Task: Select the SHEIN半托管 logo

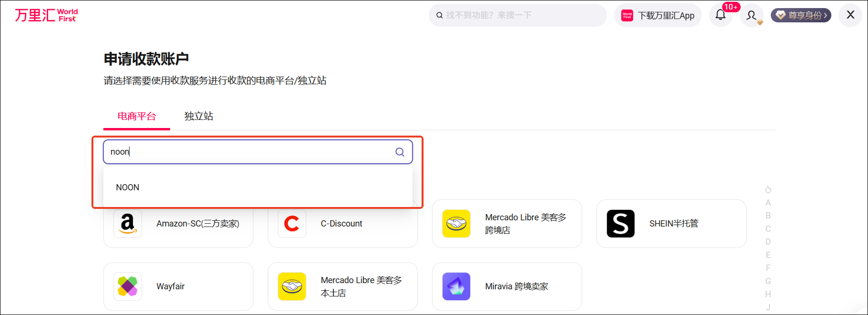Action: point(620,224)
